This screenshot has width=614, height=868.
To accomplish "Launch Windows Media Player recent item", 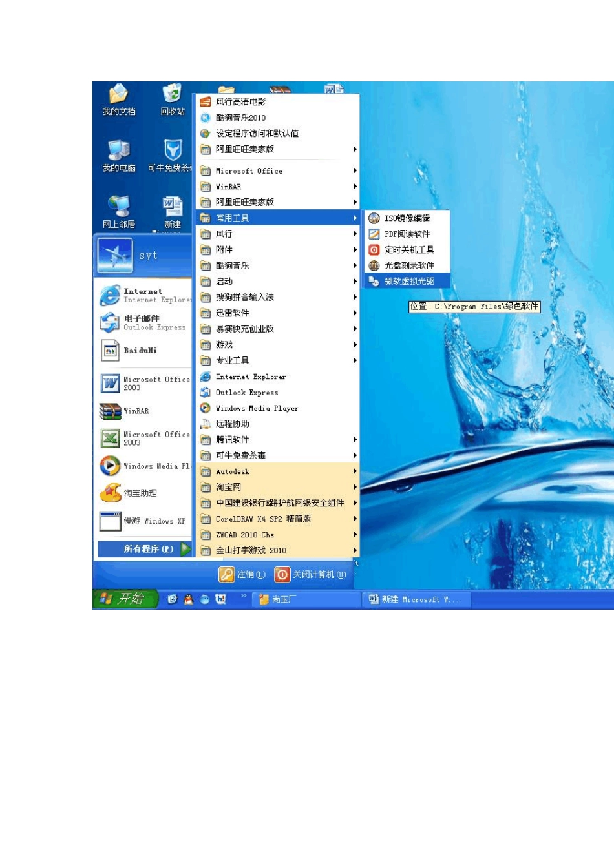I will [x=145, y=466].
